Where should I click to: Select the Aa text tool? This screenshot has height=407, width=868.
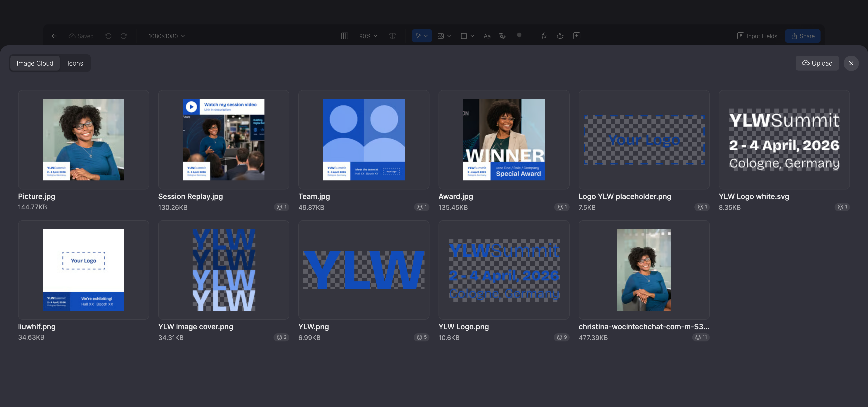coord(487,36)
